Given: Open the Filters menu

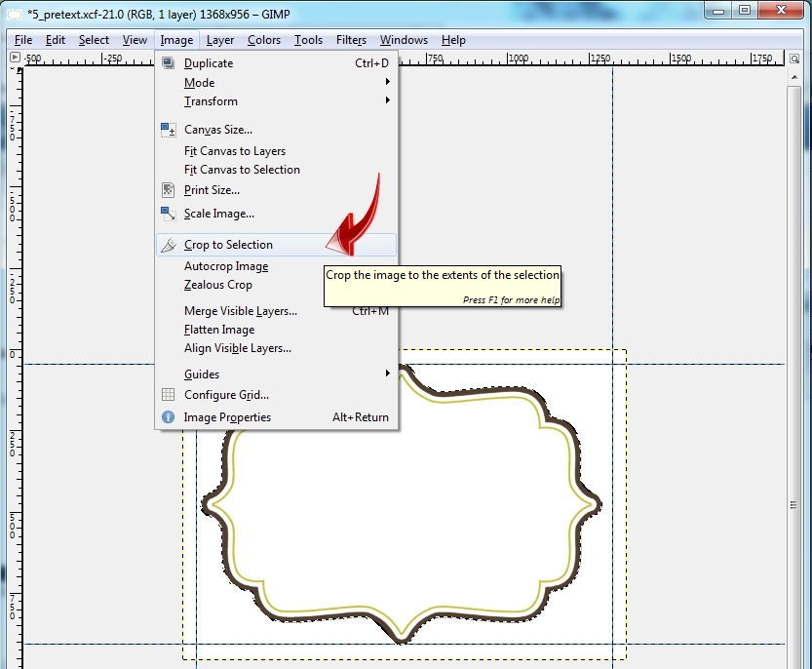Looking at the screenshot, I should point(351,40).
